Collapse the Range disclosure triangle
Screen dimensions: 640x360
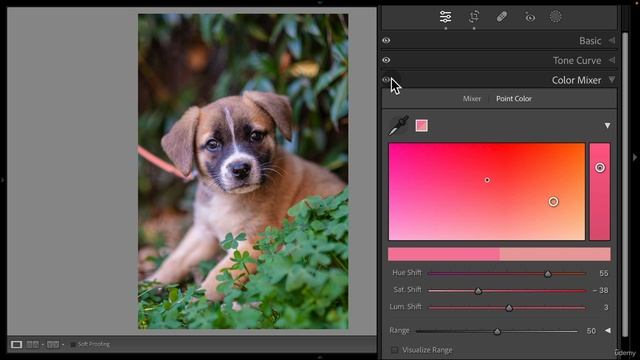(x=608, y=331)
